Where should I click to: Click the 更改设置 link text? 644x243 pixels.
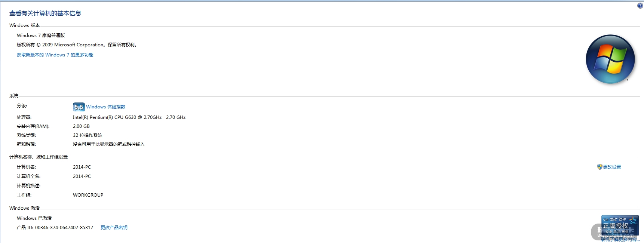(x=612, y=167)
